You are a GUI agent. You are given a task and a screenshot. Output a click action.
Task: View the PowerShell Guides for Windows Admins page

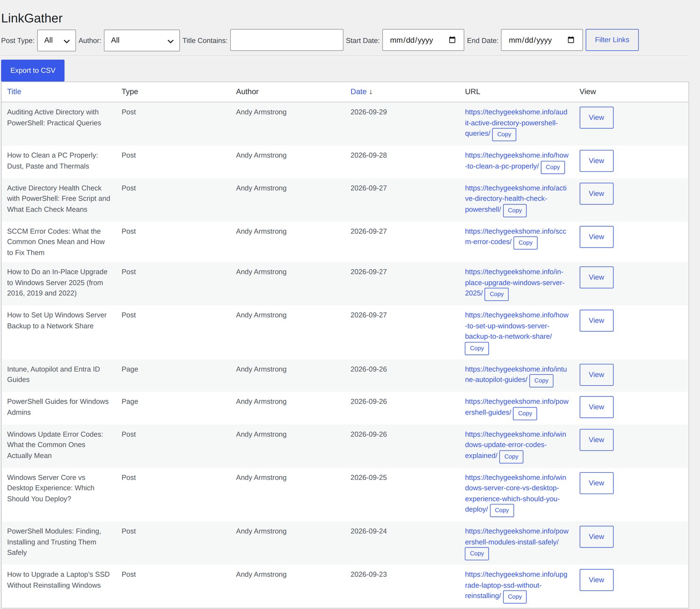pyautogui.click(x=596, y=407)
